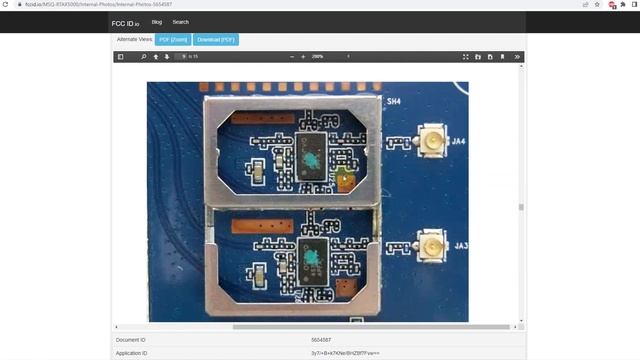The height and width of the screenshot is (360, 640).
Task: Click the scroll left arrow
Action: [116, 327]
